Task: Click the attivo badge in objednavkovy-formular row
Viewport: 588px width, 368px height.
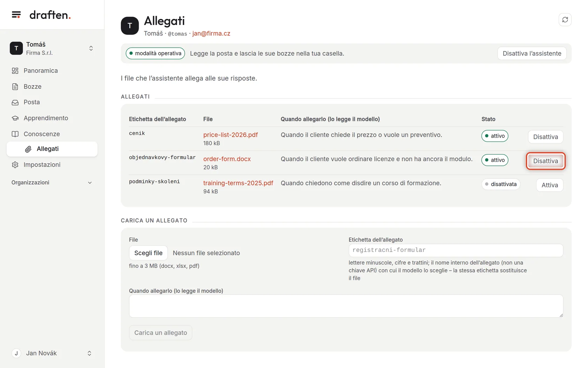Action: tap(495, 160)
